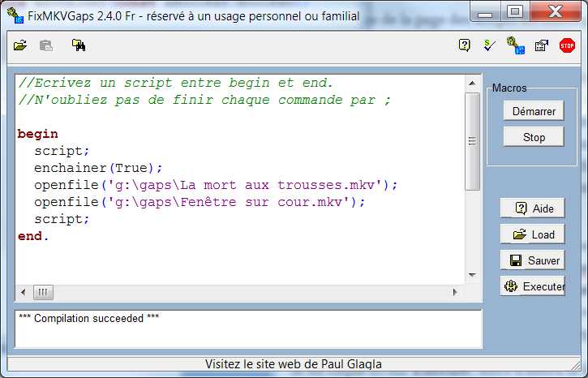The width and height of the screenshot is (588, 378).
Task: Start macro with Démarrer button
Action: (534, 111)
